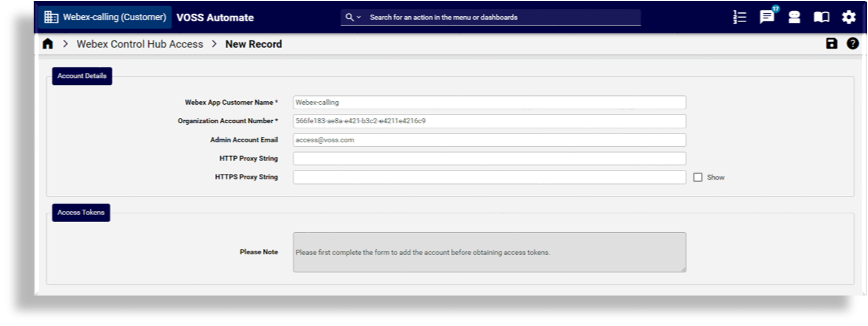This screenshot has height=326, width=868.
Task: Select the Access Tokens section tab
Action: 81,212
